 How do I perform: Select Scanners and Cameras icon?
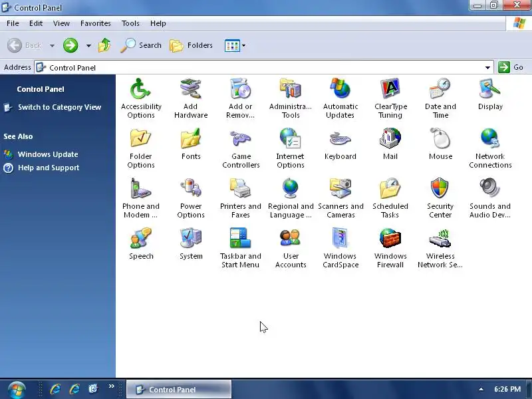[340, 188]
